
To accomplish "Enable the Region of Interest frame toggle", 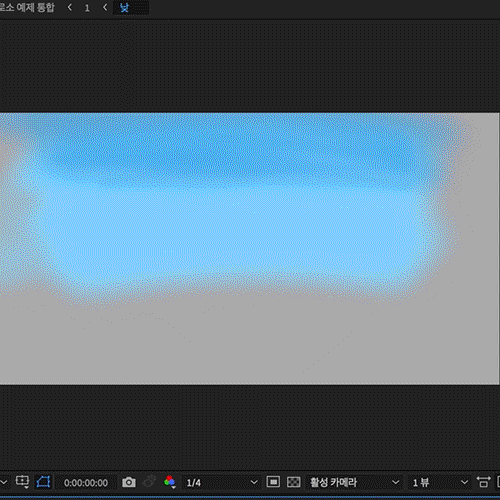I will pos(273,482).
